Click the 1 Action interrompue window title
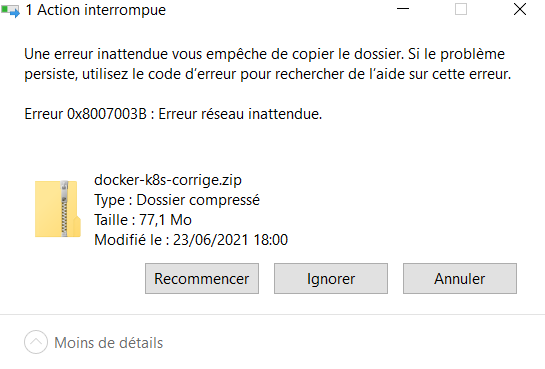Screen dimensions: 545x369 [96, 10]
